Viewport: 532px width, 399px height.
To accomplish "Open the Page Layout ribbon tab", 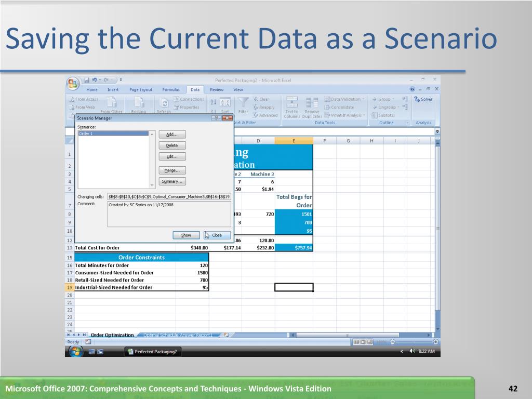I will pyautogui.click(x=141, y=89).
